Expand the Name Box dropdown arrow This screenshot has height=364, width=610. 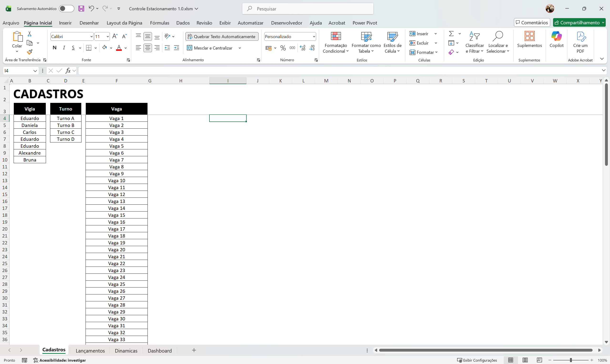[x=35, y=71]
